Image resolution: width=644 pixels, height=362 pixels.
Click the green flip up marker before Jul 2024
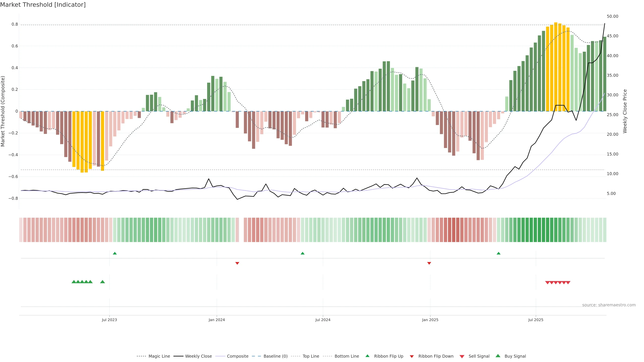303,253
